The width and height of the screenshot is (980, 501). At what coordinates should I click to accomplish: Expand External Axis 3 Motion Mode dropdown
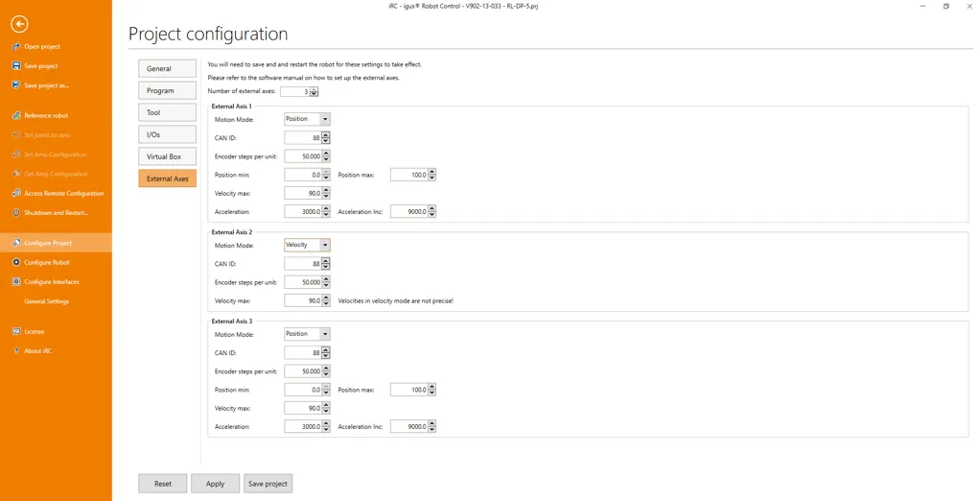coord(325,334)
